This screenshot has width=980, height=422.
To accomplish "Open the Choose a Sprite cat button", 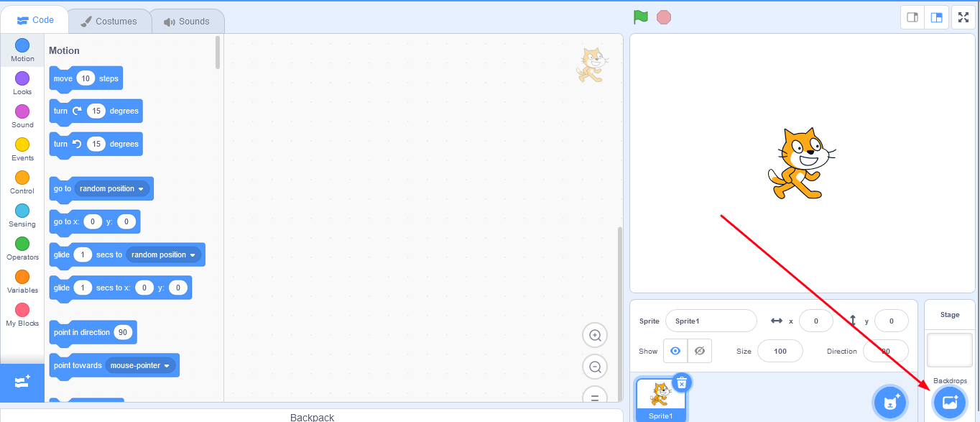I will 891,403.
